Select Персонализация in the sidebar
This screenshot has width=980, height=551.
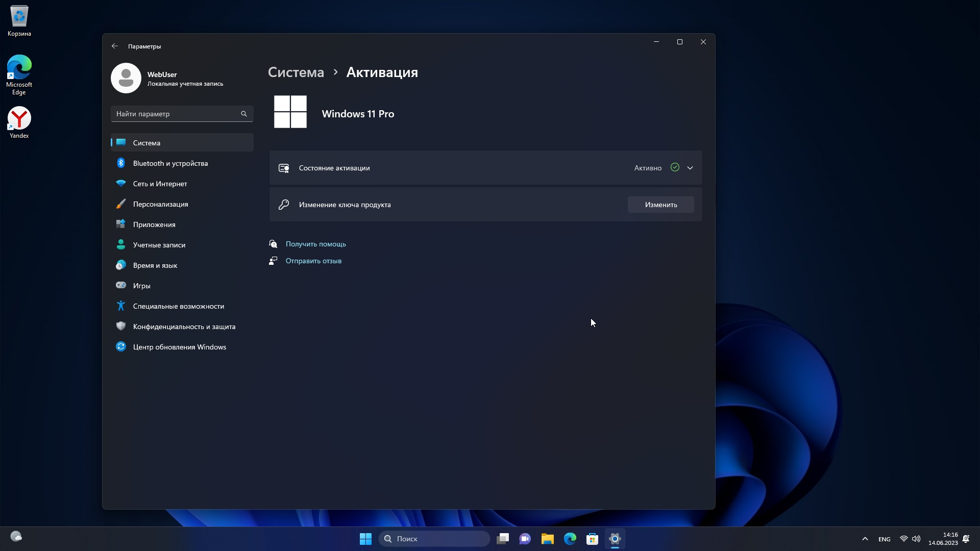[x=160, y=204]
